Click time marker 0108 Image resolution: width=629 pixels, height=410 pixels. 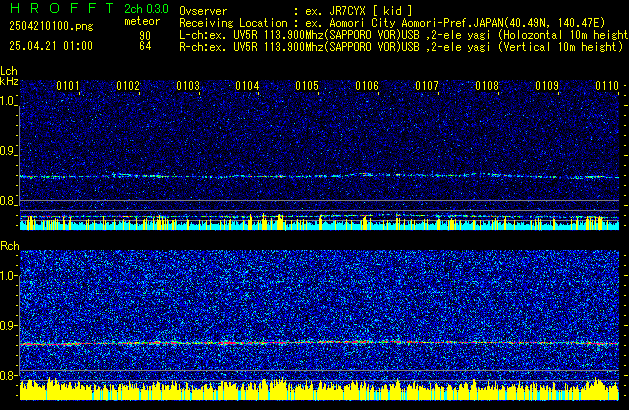[x=487, y=86]
